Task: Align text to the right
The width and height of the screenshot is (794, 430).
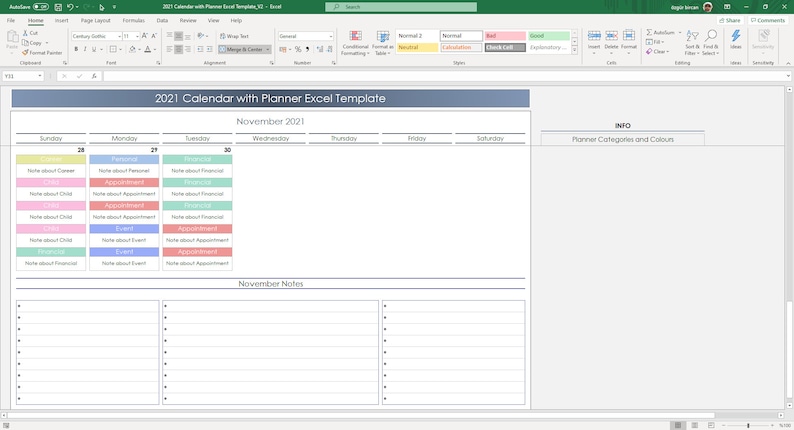Action: [188, 49]
